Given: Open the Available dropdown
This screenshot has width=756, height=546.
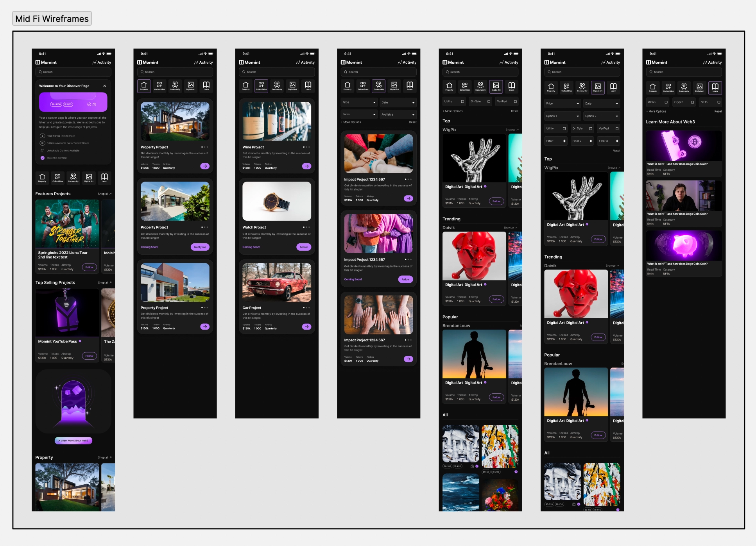Looking at the screenshot, I should (398, 114).
